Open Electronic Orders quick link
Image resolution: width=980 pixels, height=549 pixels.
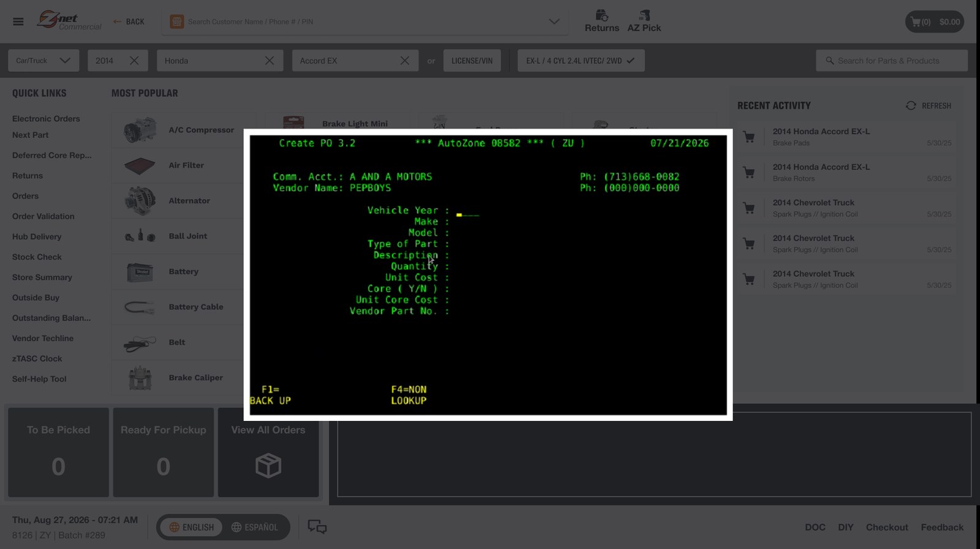click(46, 119)
